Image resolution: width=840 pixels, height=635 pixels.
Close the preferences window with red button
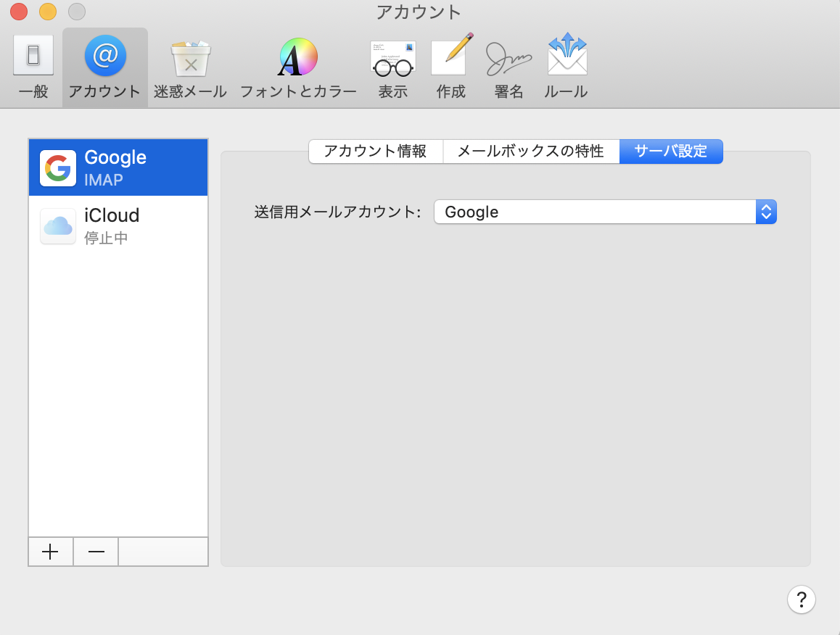click(19, 12)
